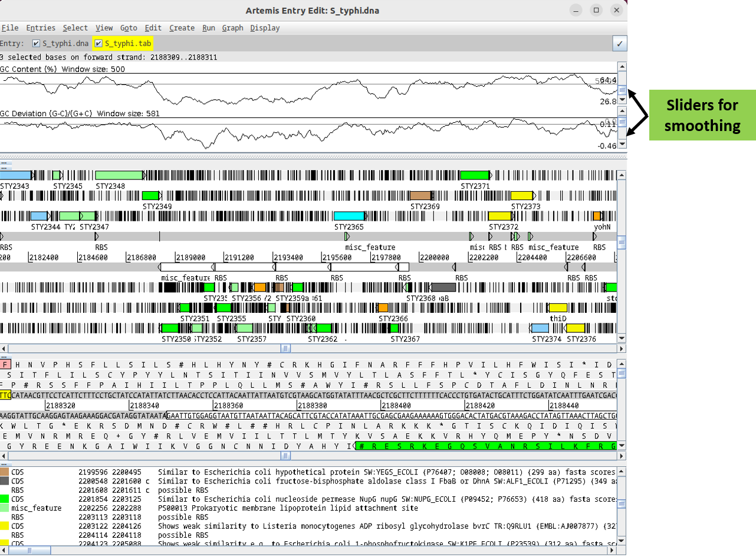This screenshot has width=756, height=556.
Task: Toggle the S_typhi.dna entry checkbox
Action: click(37, 44)
